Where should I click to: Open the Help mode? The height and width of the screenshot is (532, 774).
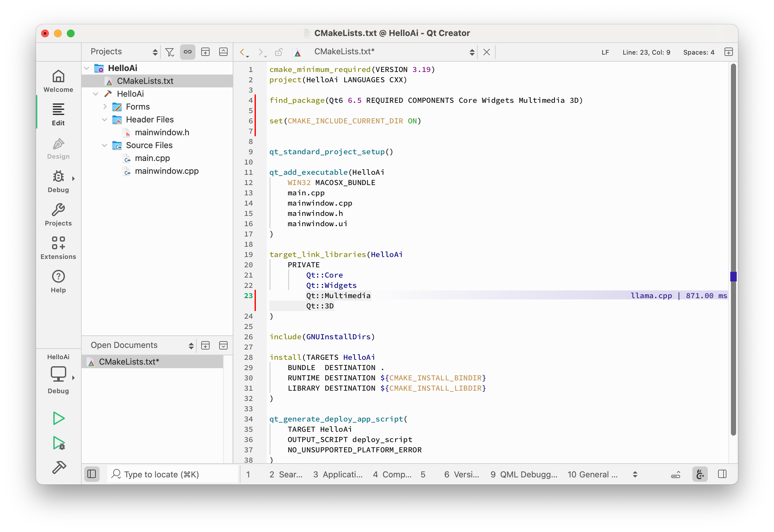(x=58, y=281)
